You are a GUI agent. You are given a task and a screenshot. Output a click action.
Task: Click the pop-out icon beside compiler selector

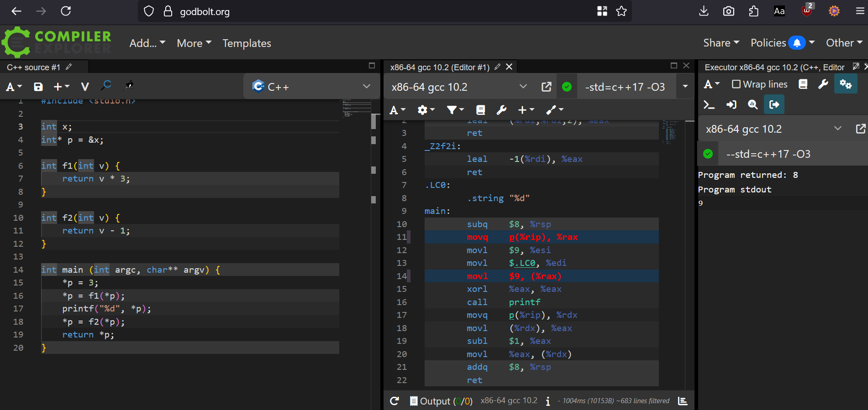(546, 87)
